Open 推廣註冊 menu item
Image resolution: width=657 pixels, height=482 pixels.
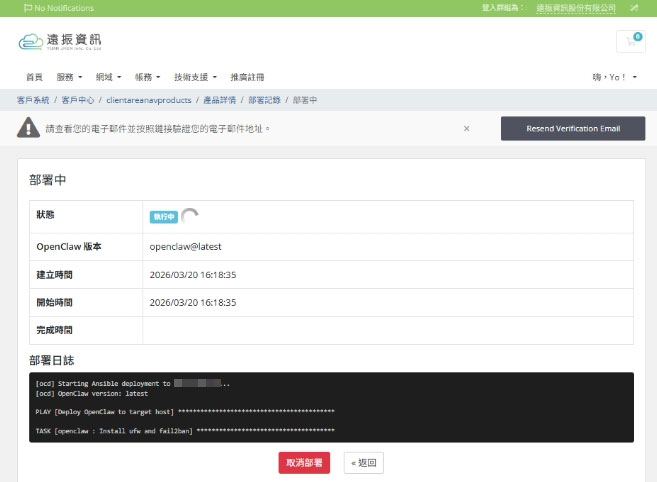coord(247,77)
